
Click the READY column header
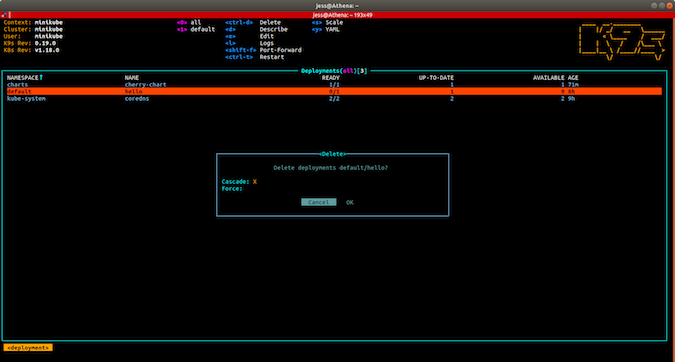[331, 78]
